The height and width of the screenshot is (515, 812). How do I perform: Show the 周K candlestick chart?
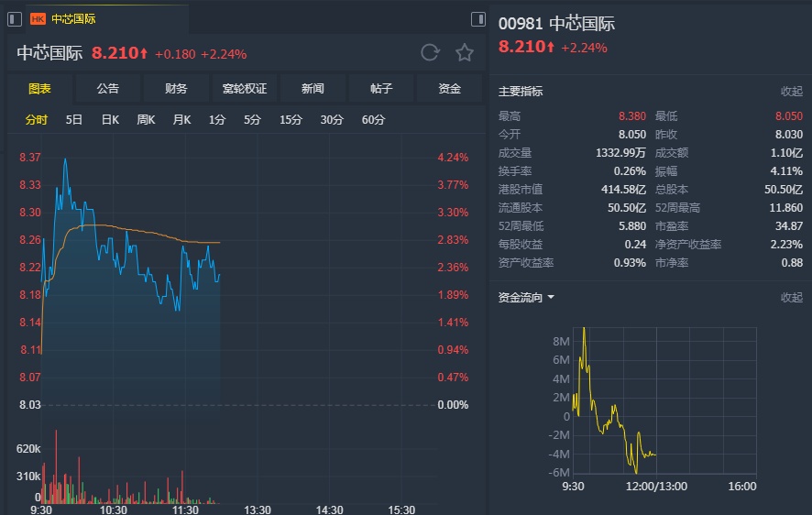[146, 120]
